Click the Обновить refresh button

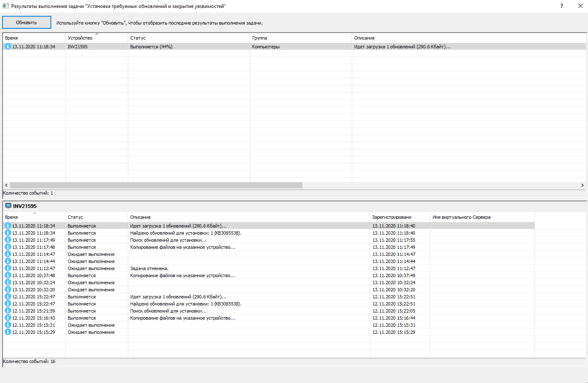27,23
